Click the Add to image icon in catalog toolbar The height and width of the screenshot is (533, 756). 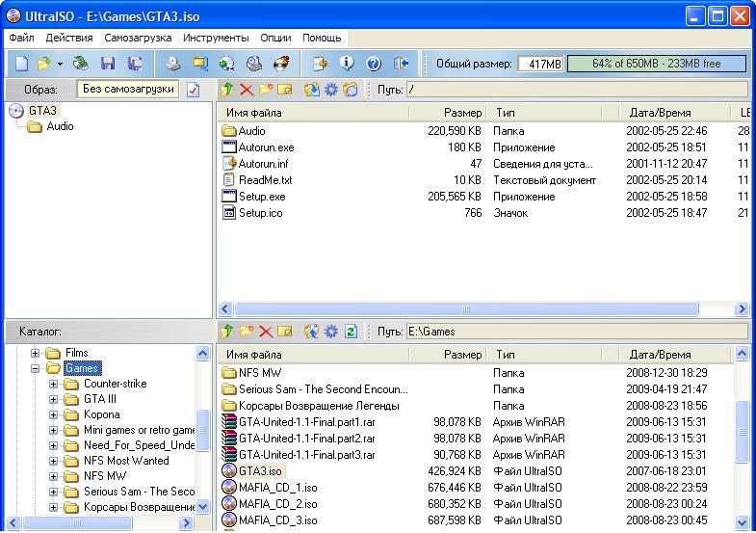pos(312,332)
